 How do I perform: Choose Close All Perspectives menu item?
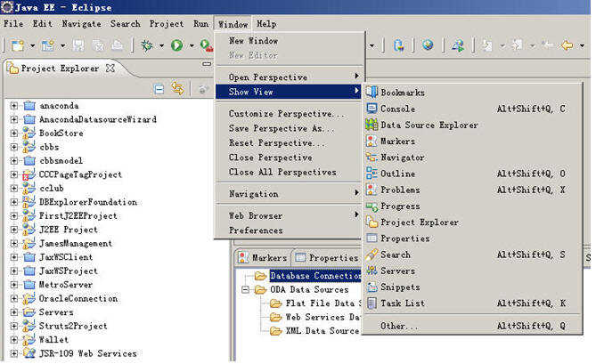[289, 172]
